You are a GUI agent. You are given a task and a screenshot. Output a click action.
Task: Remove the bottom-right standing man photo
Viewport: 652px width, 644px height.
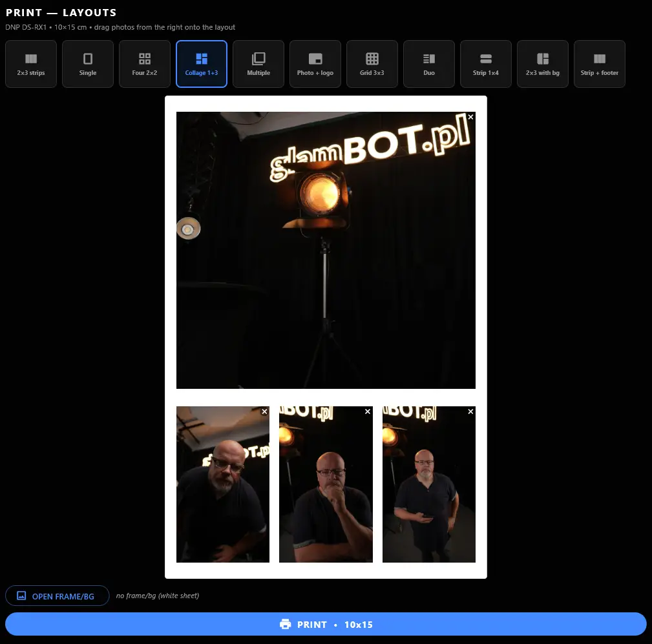tap(470, 411)
